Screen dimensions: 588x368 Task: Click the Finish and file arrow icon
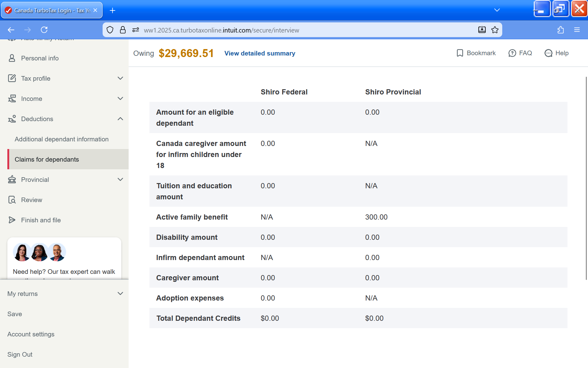pos(12,220)
